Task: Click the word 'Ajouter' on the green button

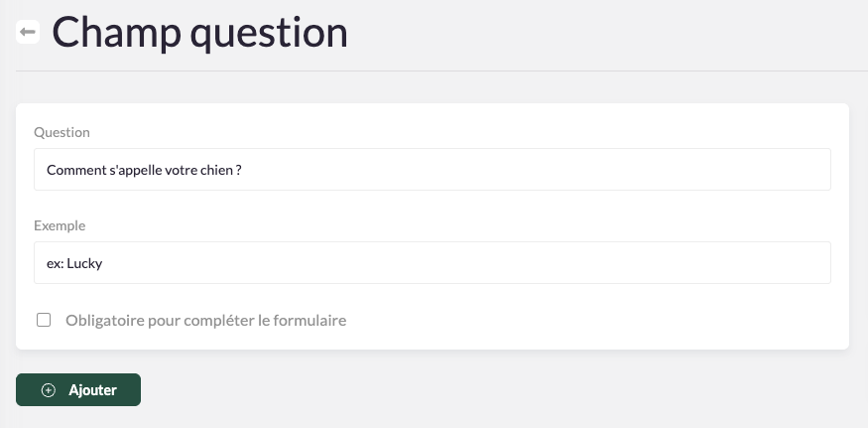Action: [92, 390]
